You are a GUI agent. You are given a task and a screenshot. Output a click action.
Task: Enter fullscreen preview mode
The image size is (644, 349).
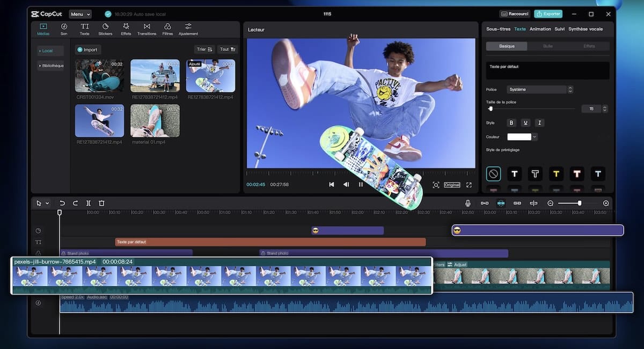click(469, 185)
